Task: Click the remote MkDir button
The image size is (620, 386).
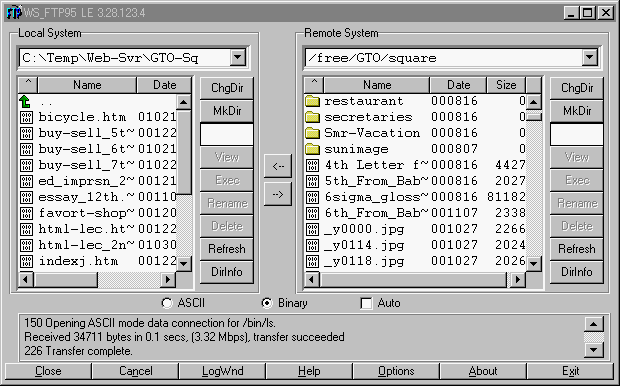Action: 577,111
